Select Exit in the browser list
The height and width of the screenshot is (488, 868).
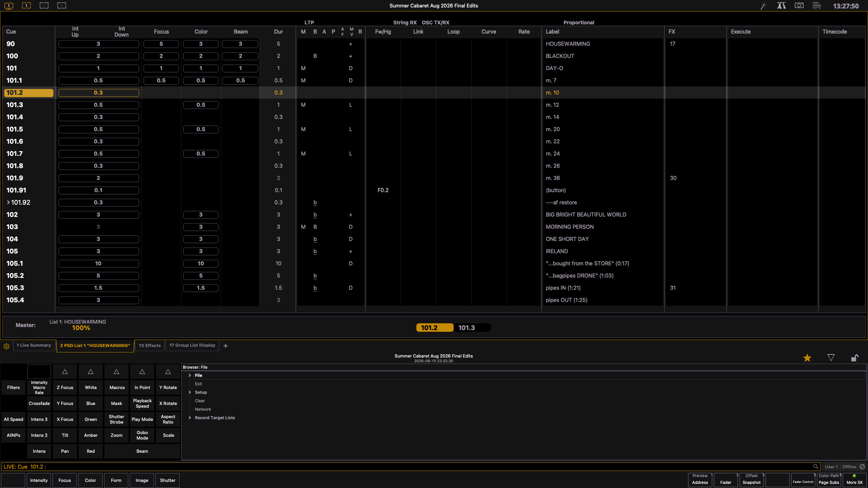point(198,384)
